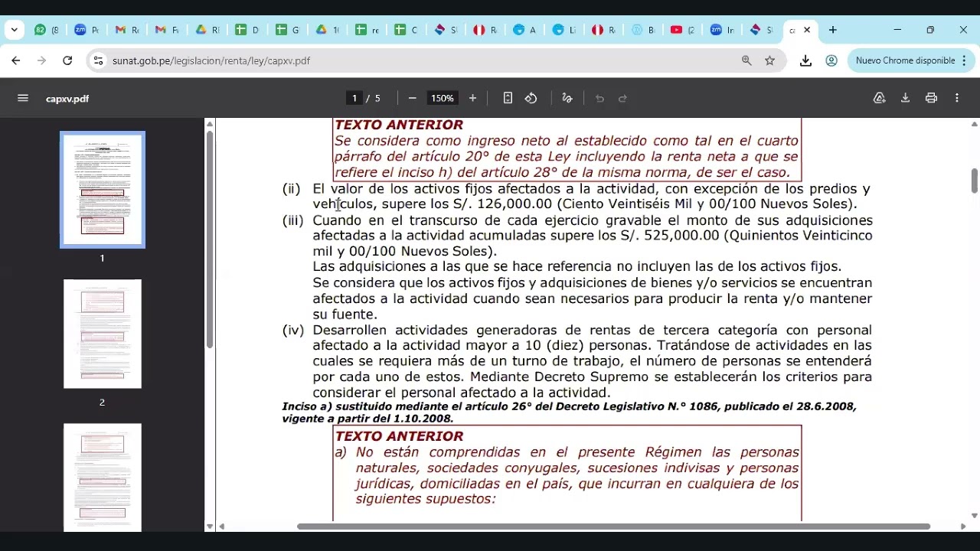Screen dimensions: 980x551
Task: Print the PDF document
Action: (931, 98)
